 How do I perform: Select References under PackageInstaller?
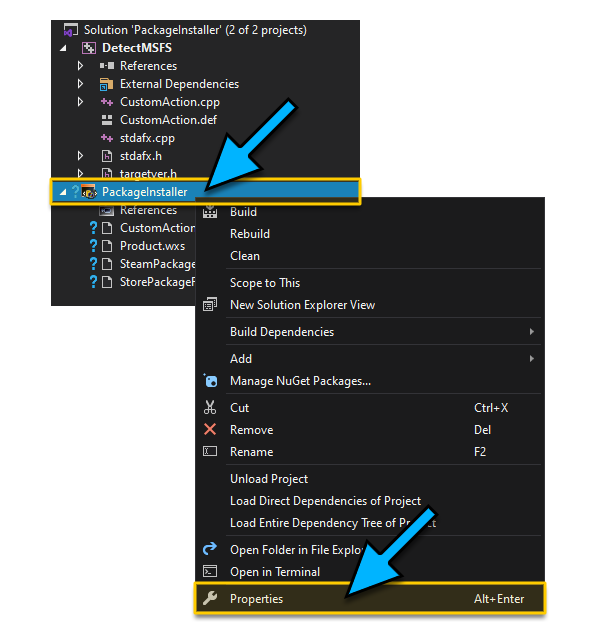click(149, 210)
